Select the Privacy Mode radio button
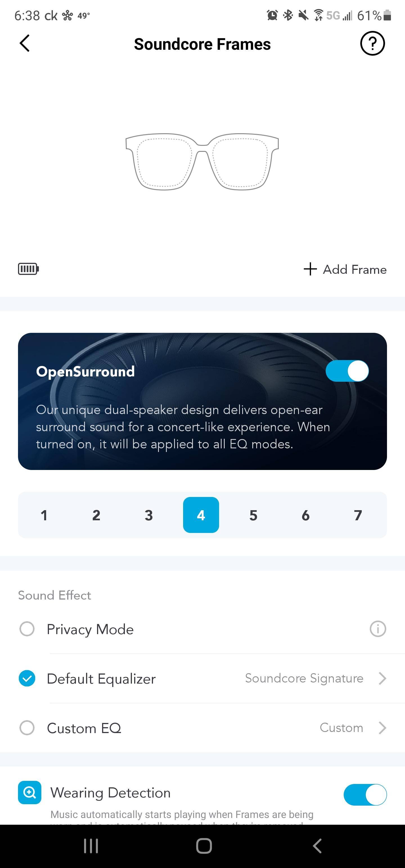Viewport: 405px width, 868px height. coord(27,629)
